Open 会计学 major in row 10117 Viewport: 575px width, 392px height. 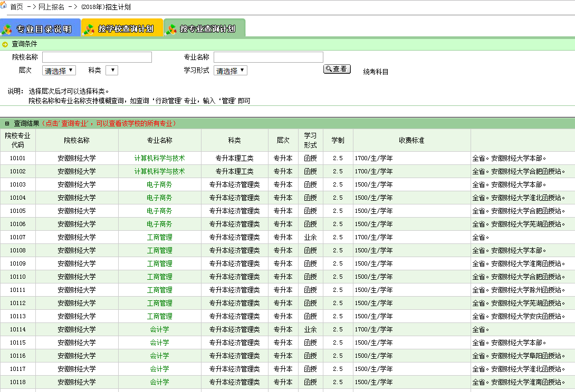point(159,369)
